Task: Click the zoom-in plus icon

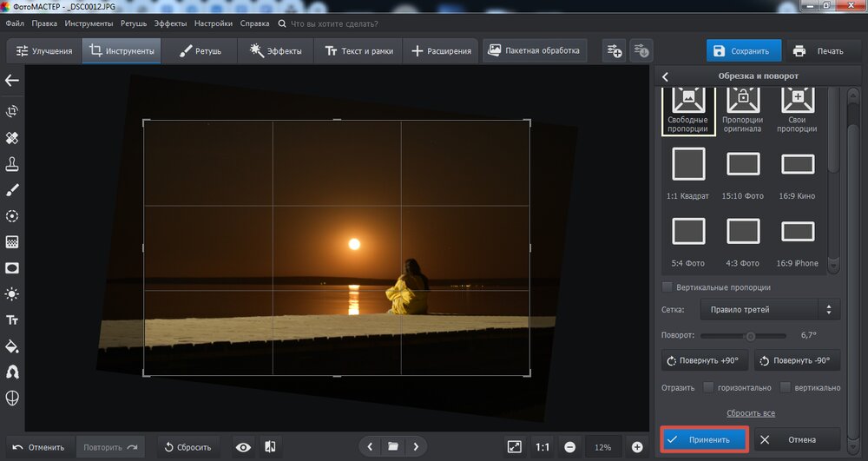Action: click(637, 447)
